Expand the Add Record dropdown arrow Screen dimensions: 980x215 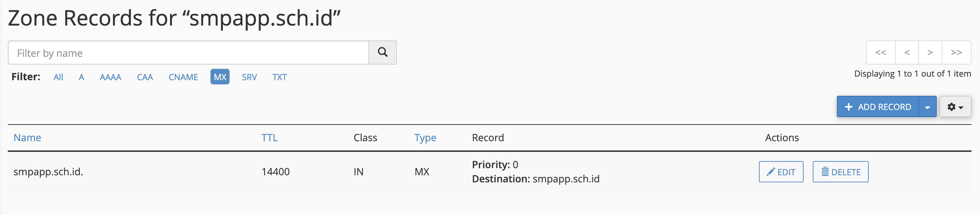point(928,107)
